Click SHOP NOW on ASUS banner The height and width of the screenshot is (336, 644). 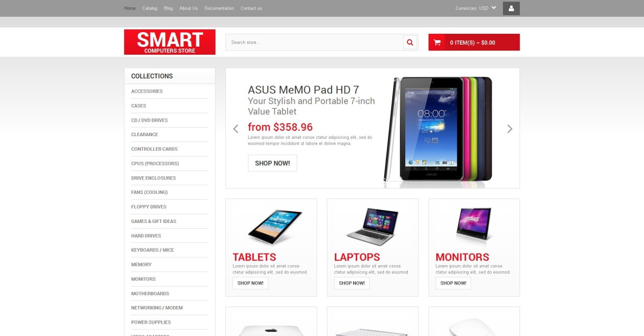point(272,163)
